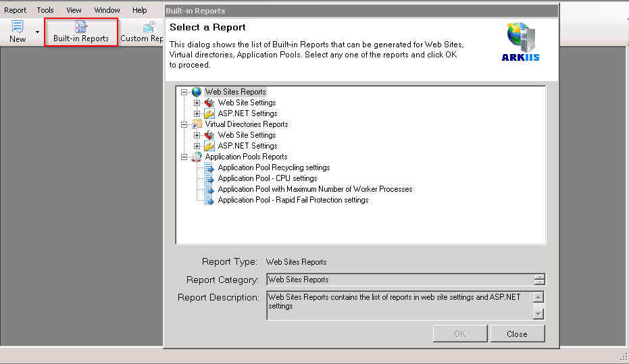Screen dimensions: 629x364
Task: Choose Application Pool - Rapid Fail Protection settings
Action: [x=293, y=200]
